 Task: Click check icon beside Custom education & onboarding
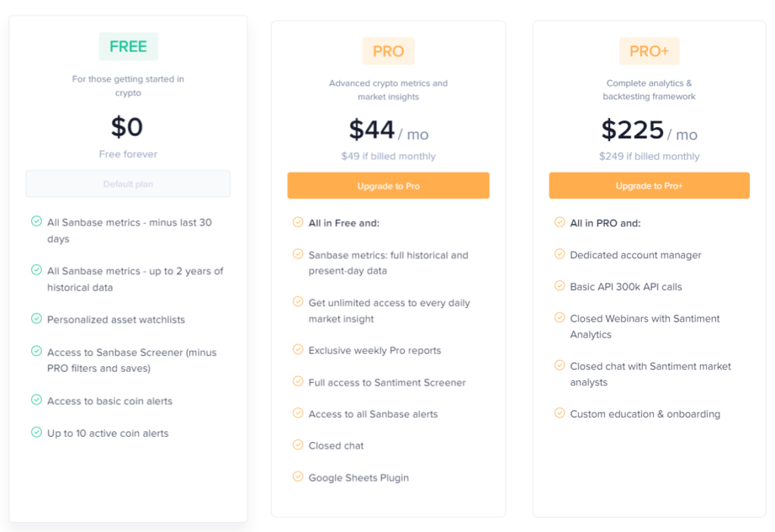tap(559, 413)
